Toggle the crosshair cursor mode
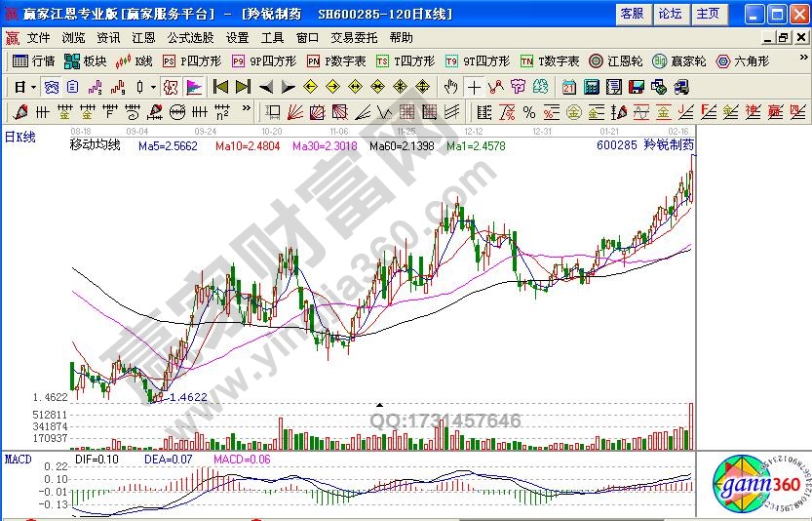Image resolution: width=812 pixels, height=521 pixels. pyautogui.click(x=474, y=86)
